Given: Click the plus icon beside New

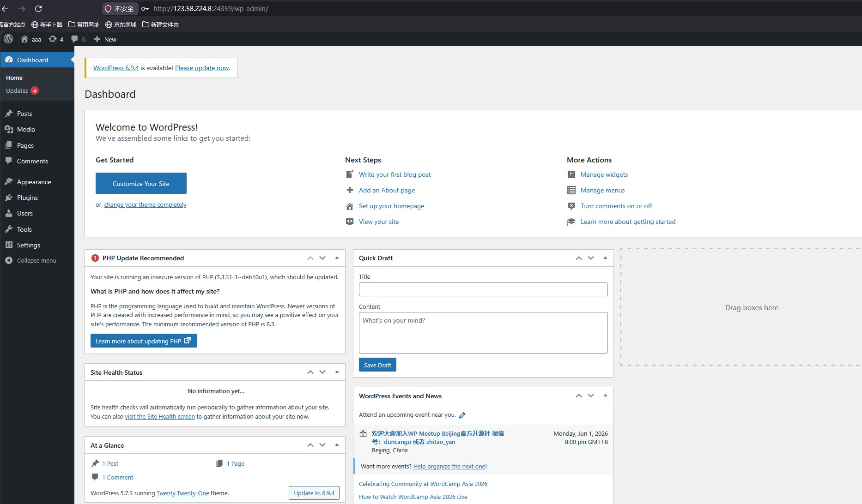Looking at the screenshot, I should tap(97, 39).
